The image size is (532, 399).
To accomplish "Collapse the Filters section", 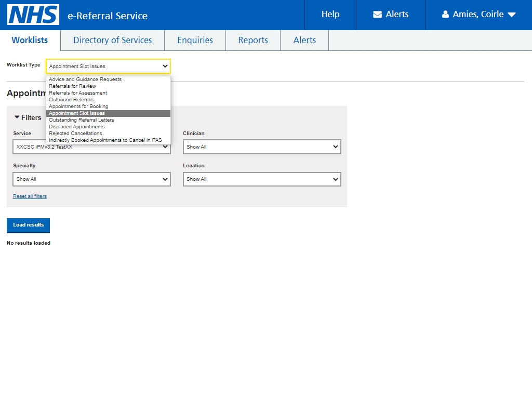I will (x=28, y=117).
